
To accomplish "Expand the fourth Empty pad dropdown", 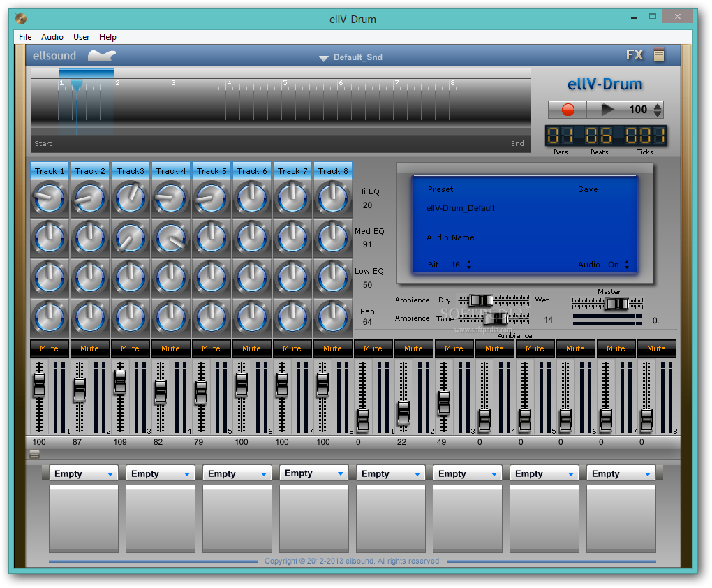I will click(x=314, y=473).
